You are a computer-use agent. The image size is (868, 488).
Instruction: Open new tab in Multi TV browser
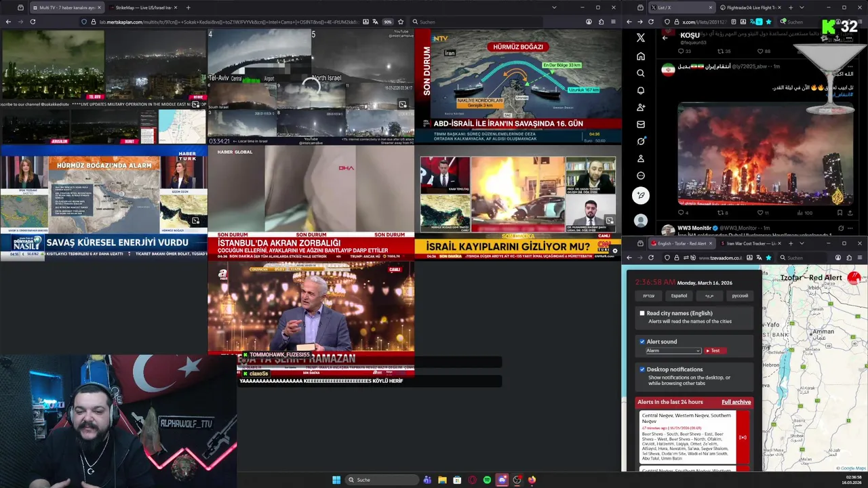coord(188,7)
